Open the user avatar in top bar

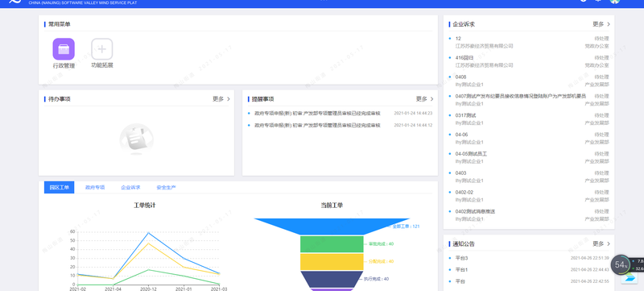614,2
